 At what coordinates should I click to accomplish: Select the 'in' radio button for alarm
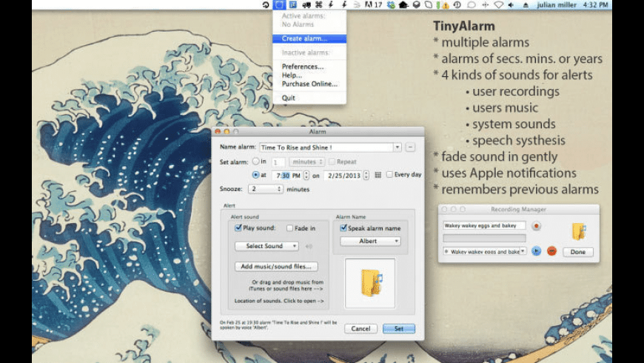click(x=256, y=161)
